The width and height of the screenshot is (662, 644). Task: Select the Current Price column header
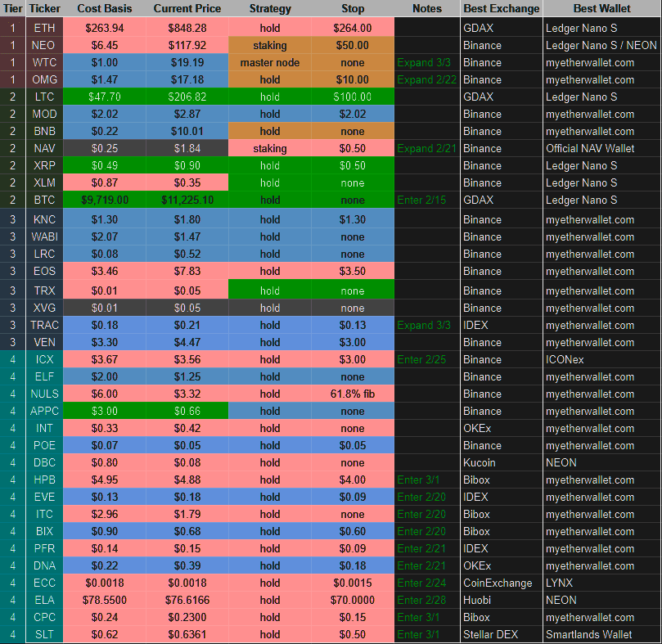click(x=187, y=8)
